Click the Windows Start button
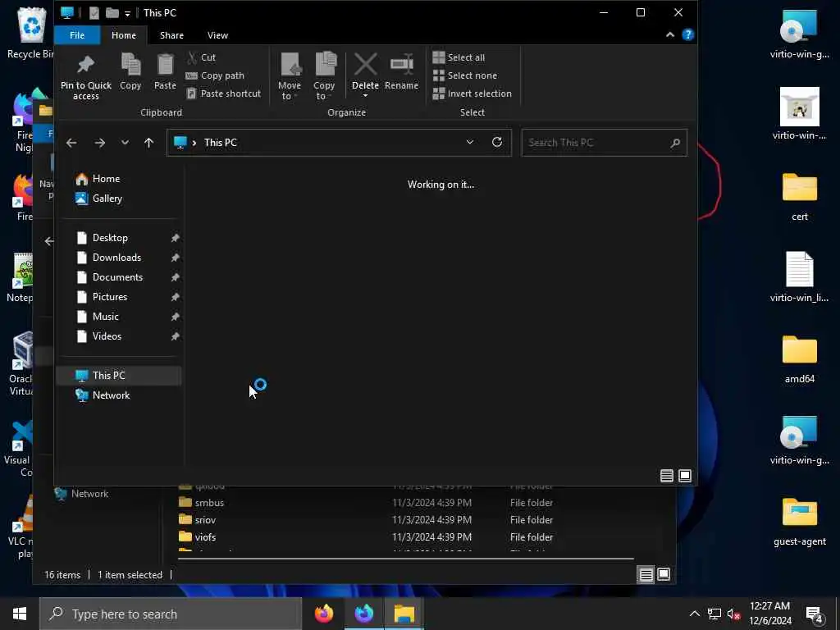 pos(20,614)
